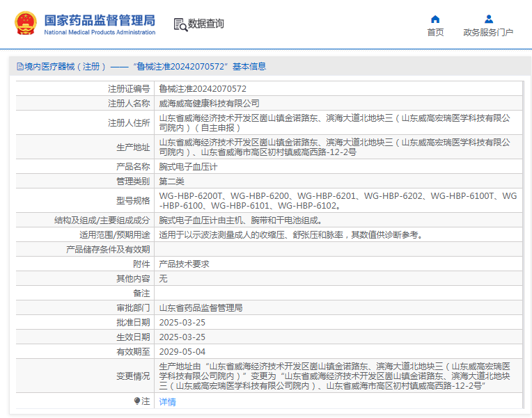Viewport: 532px width, 418px height.
Task: Click the 管理类别 row label
Action: (x=133, y=182)
